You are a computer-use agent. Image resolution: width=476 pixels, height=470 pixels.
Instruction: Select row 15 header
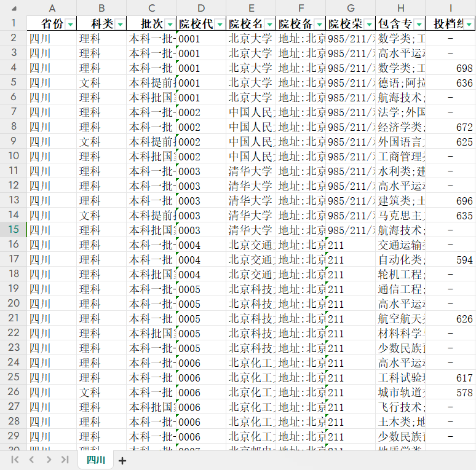tap(14, 230)
